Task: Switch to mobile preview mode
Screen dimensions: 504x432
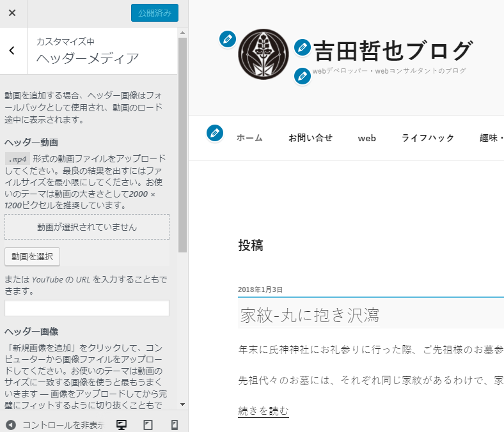Action: tap(174, 425)
